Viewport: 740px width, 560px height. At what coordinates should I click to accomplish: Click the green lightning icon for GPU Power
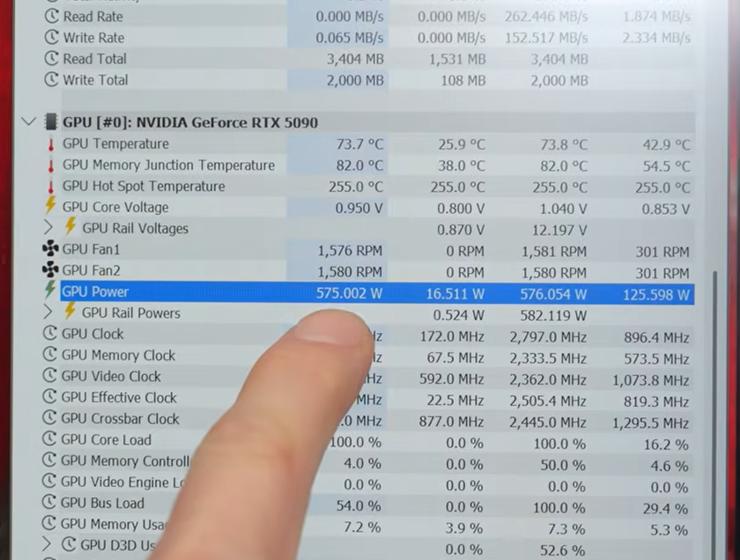[x=50, y=289]
